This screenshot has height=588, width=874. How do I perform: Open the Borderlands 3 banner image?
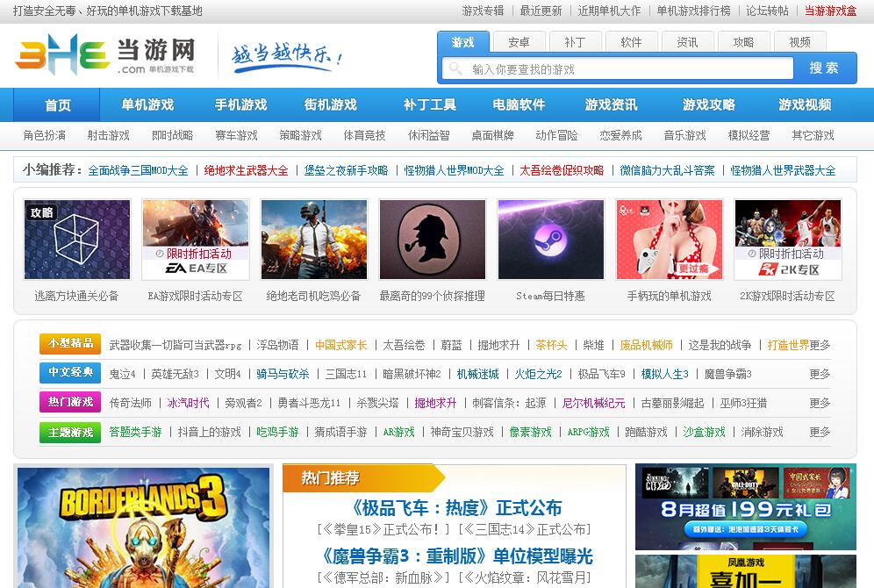click(x=144, y=527)
